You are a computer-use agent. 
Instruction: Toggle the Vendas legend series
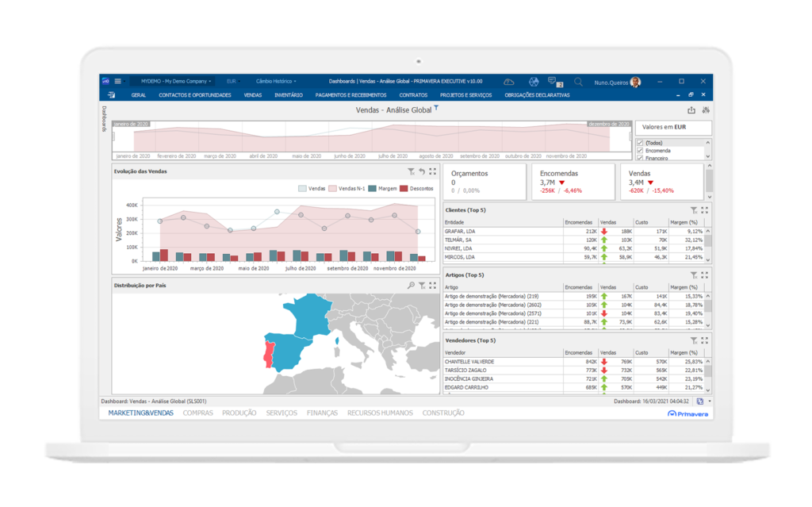tap(312, 189)
